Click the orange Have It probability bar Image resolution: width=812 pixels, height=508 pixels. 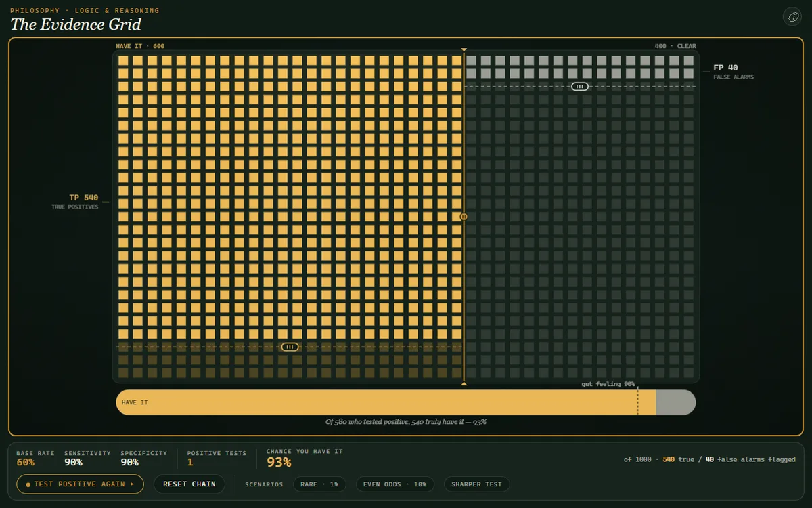coord(386,402)
